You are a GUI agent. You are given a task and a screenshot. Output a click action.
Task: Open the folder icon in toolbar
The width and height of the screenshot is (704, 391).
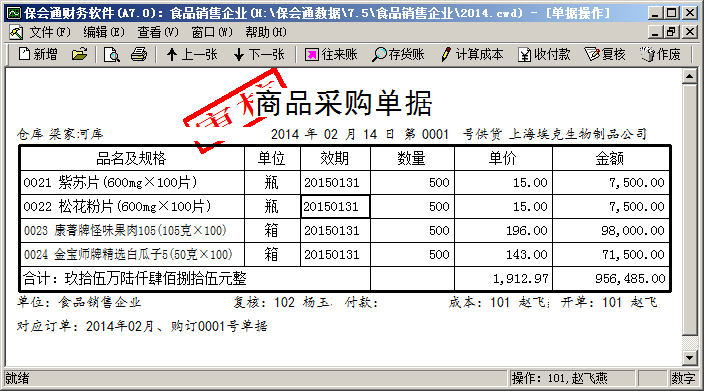click(x=79, y=54)
